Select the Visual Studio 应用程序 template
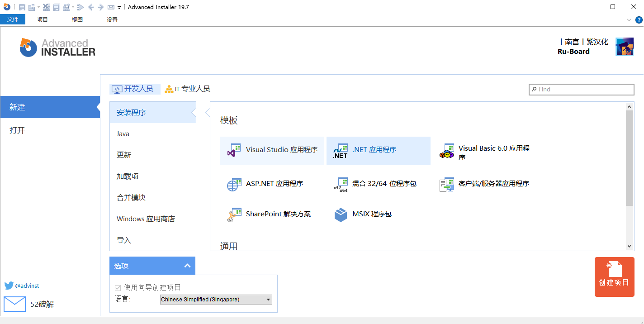Viewport: 644px width, 324px height. click(x=272, y=149)
